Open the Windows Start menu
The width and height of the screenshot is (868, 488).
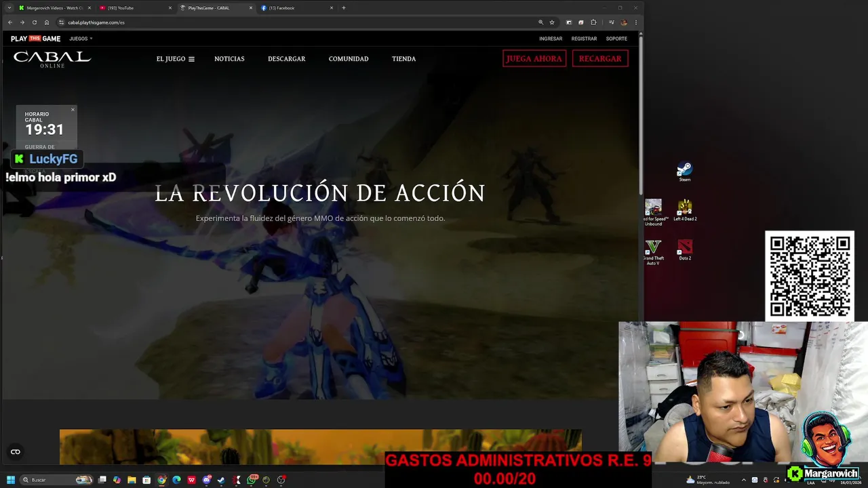(11, 480)
